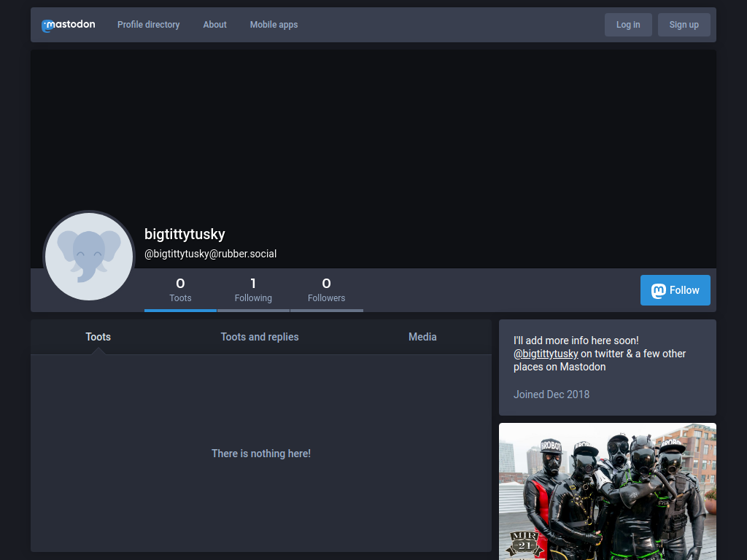
Task: View the 1 Following list
Action: 253,290
